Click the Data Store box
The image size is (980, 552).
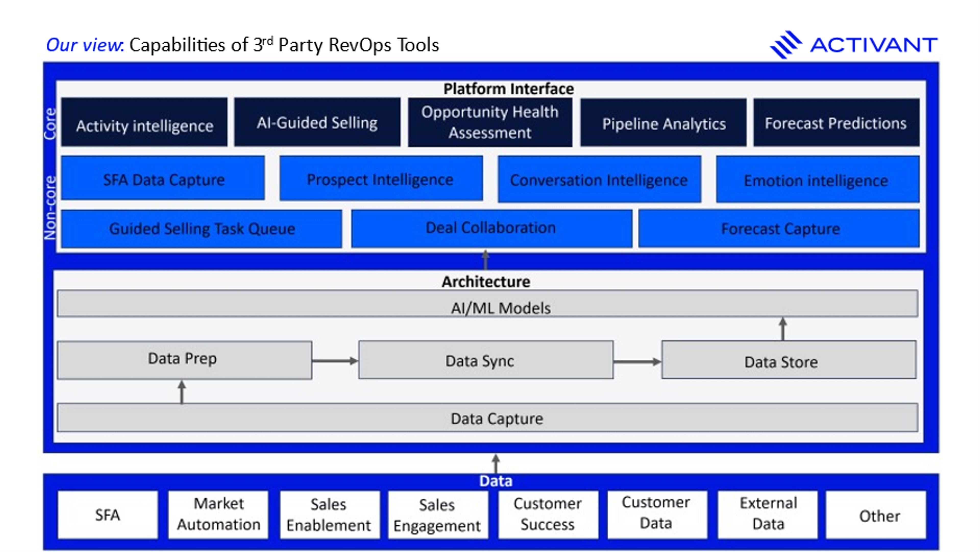(x=788, y=360)
